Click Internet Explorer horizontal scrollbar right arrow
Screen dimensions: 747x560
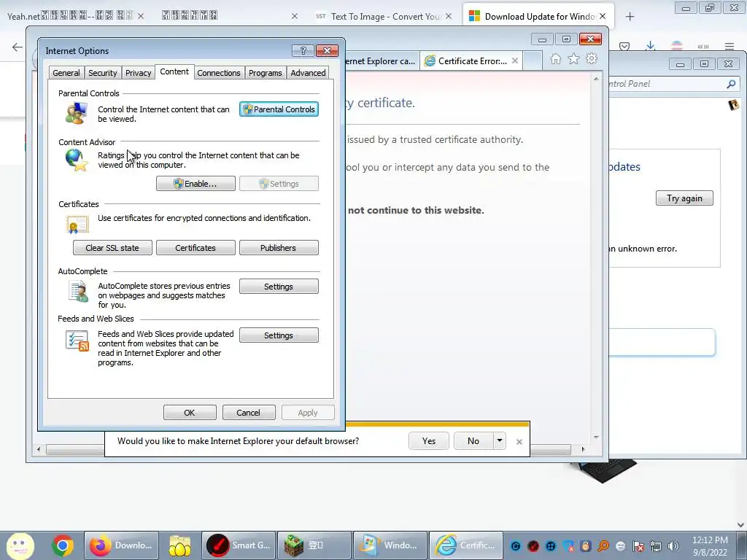583,449
